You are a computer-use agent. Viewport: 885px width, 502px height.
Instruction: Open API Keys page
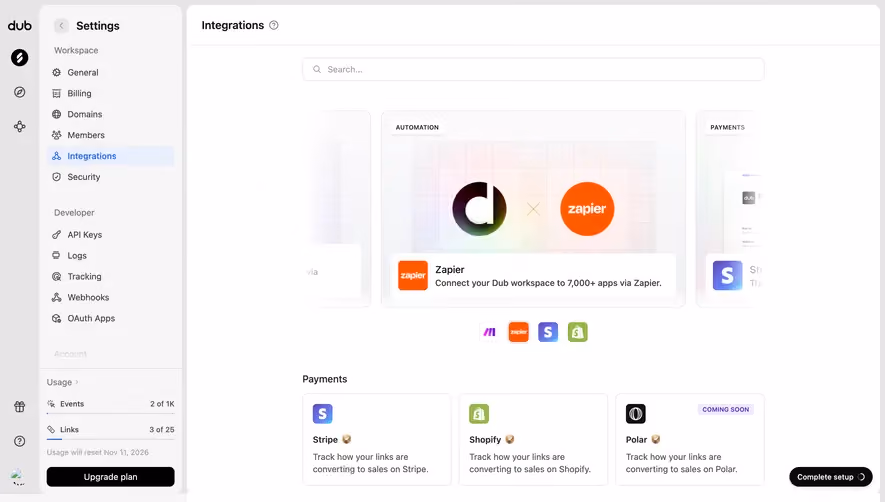point(111,234)
